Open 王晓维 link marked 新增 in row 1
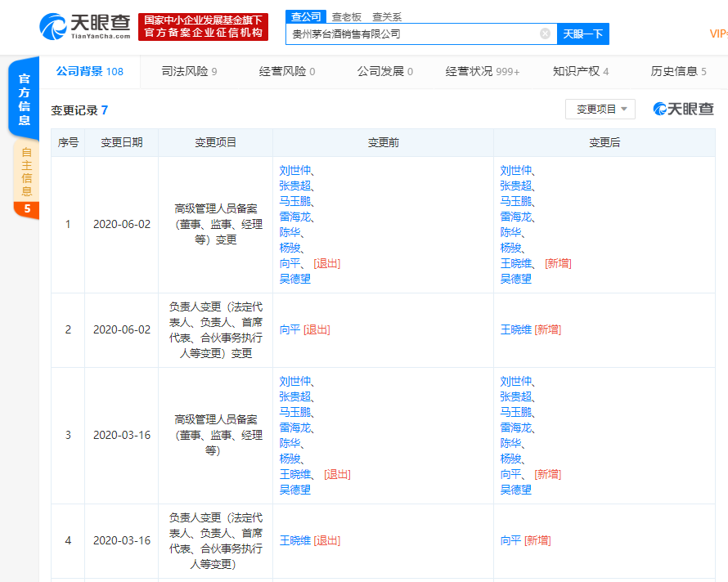The height and width of the screenshot is (582, 728). click(516, 263)
